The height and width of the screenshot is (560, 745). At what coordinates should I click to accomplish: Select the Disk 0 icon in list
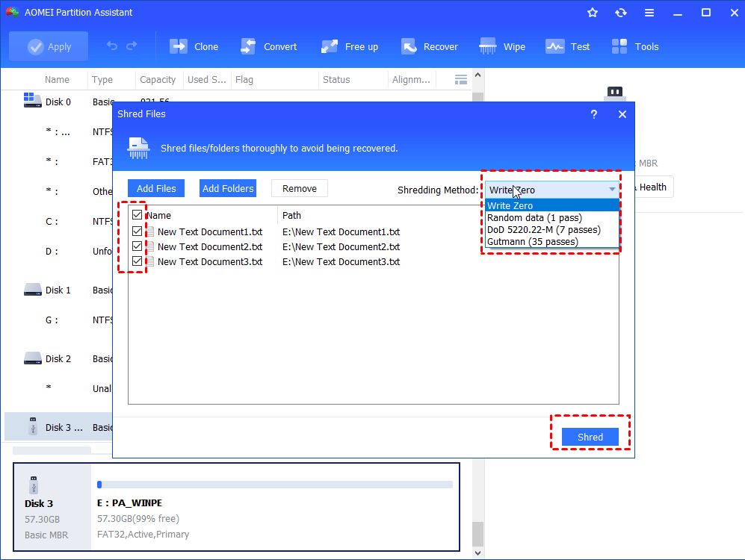(32, 100)
